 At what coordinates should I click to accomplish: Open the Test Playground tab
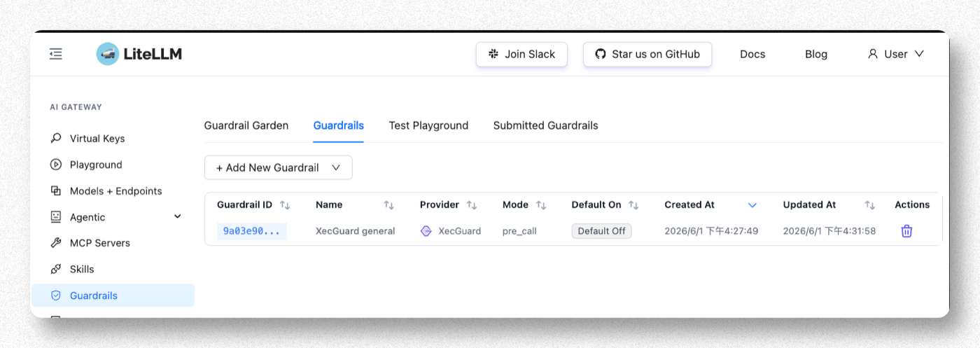point(428,126)
